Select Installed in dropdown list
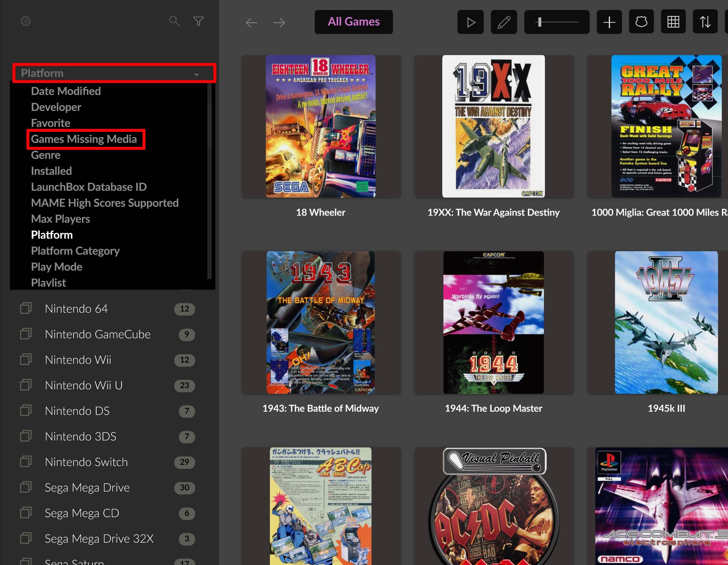Screen dimensions: 728x565 (51, 171)
